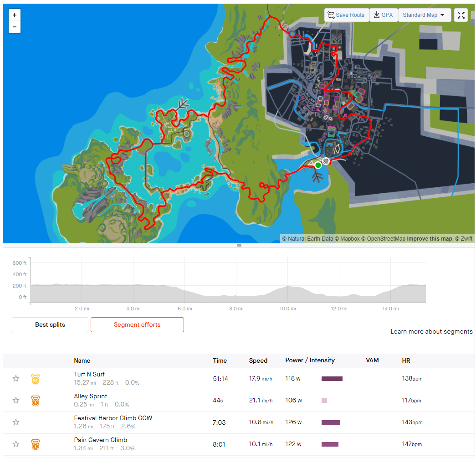Image resolution: width=476 pixels, height=458 pixels.
Task: Click the 7:03 time value
Action: coord(219,422)
